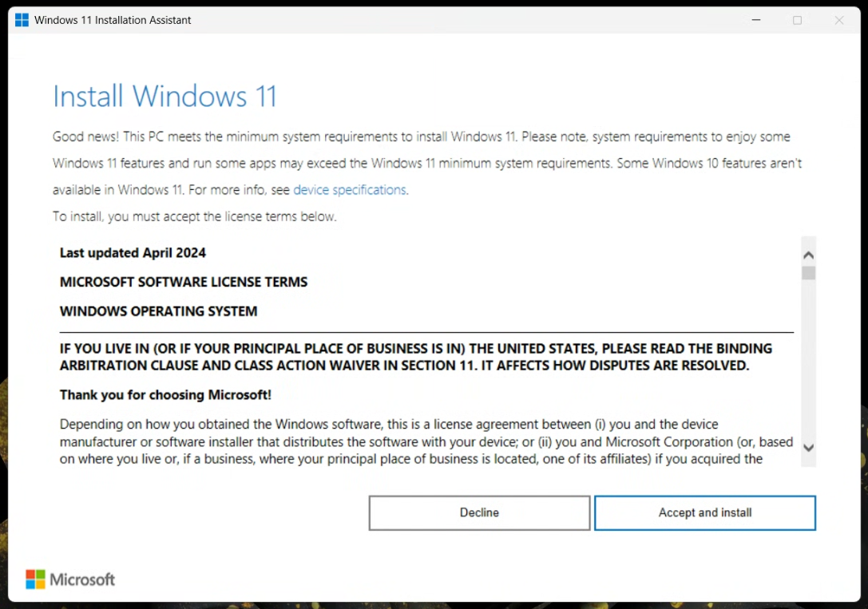Click the license scrollbar thumb
Screen dimensions: 868x609
click(x=808, y=273)
